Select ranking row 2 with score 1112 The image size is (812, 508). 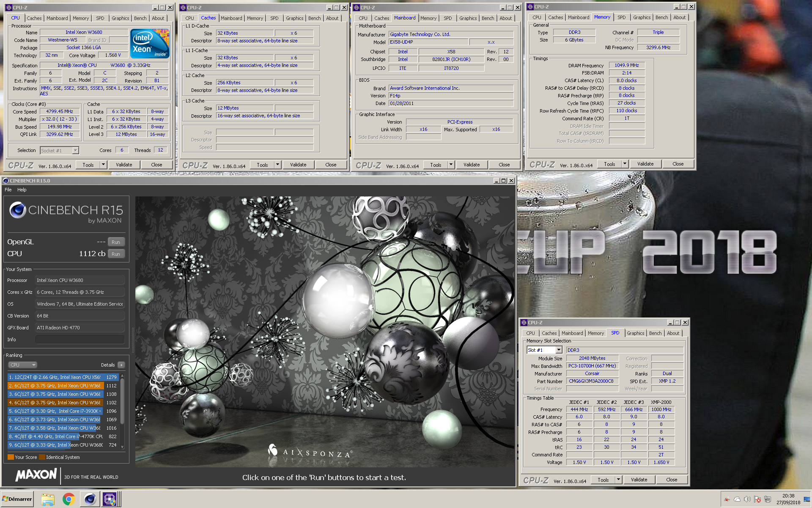tap(63, 386)
